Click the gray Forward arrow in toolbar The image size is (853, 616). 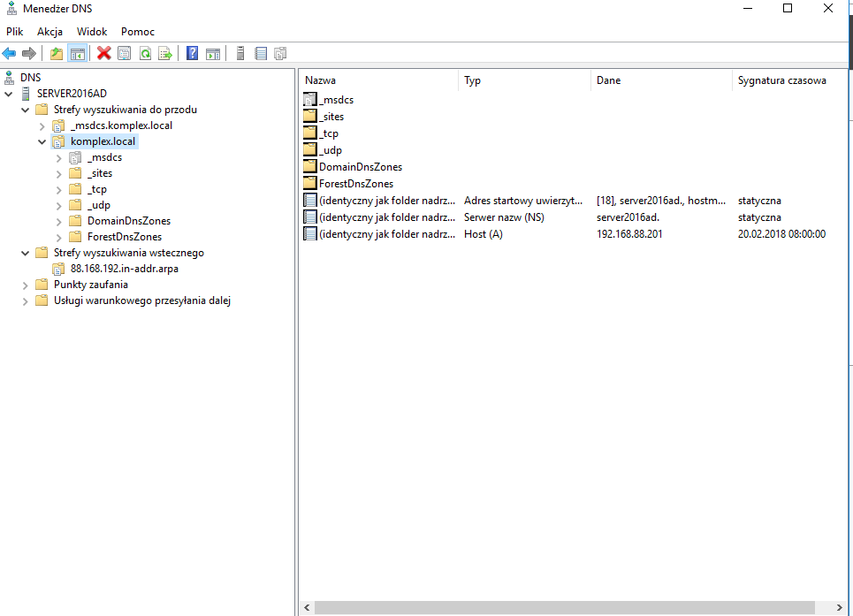click(x=29, y=53)
